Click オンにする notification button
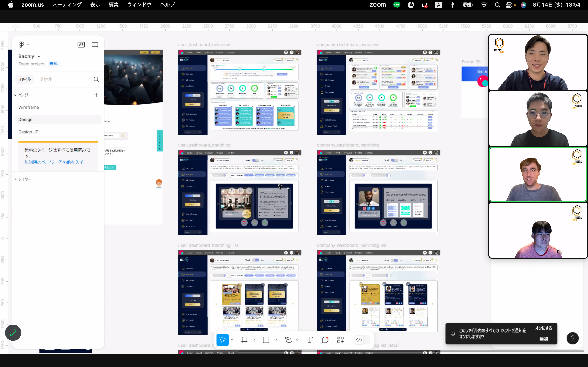The width and height of the screenshot is (588, 367). click(x=543, y=328)
